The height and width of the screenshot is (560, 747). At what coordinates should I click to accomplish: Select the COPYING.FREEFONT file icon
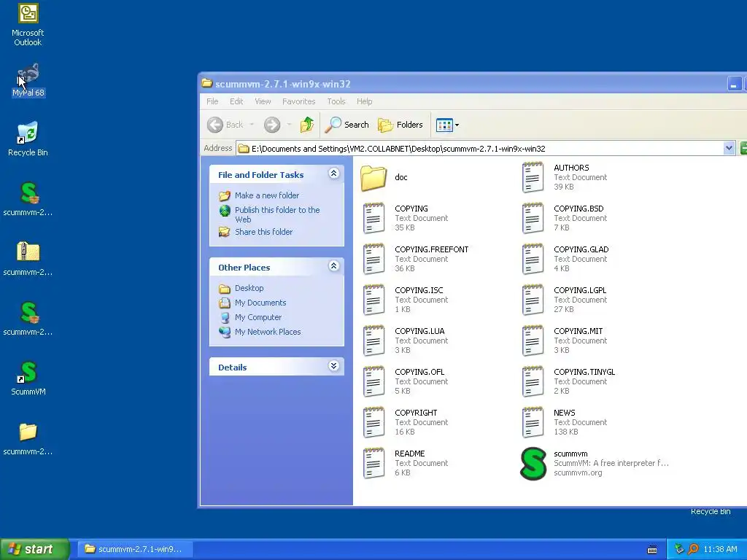[374, 259]
